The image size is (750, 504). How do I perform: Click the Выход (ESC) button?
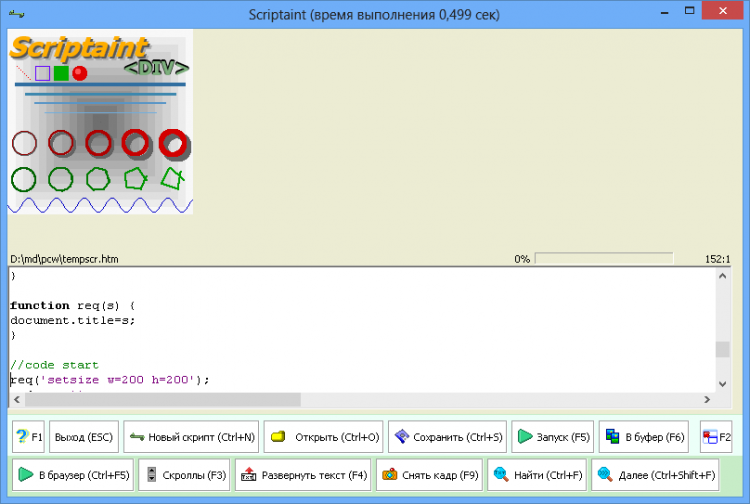(84, 437)
